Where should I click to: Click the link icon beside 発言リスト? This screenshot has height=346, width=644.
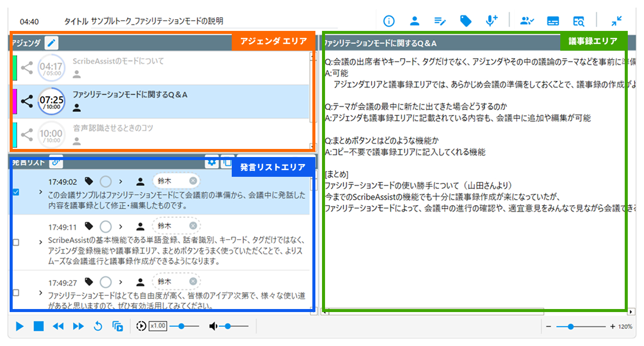[x=56, y=162]
